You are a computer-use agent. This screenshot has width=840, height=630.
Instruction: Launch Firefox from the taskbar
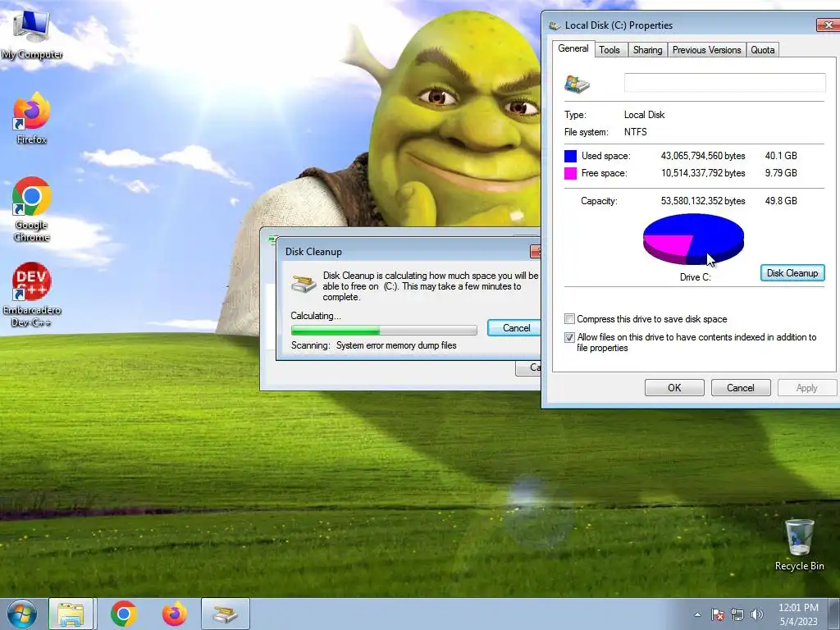175,614
